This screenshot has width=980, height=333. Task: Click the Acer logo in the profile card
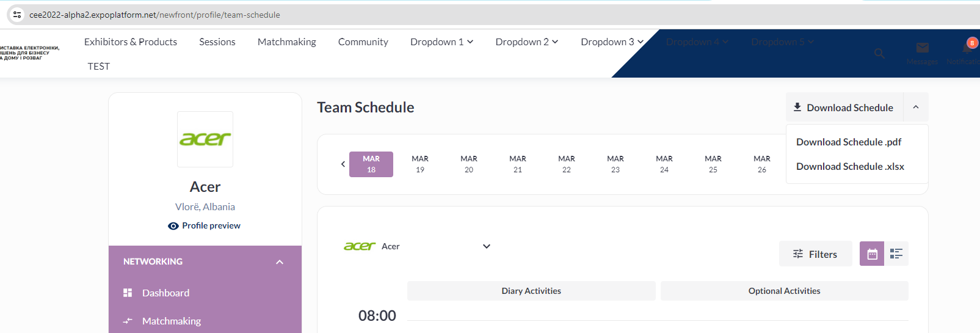click(x=205, y=139)
